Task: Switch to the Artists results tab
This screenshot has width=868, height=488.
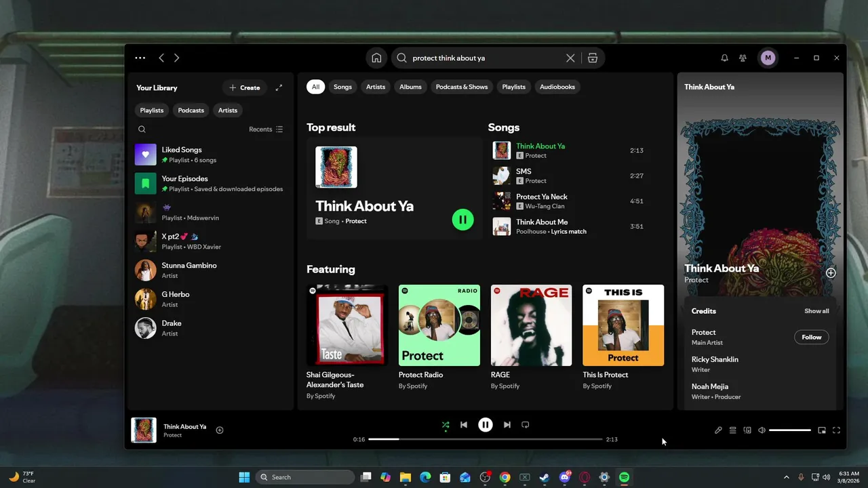Action: click(376, 87)
